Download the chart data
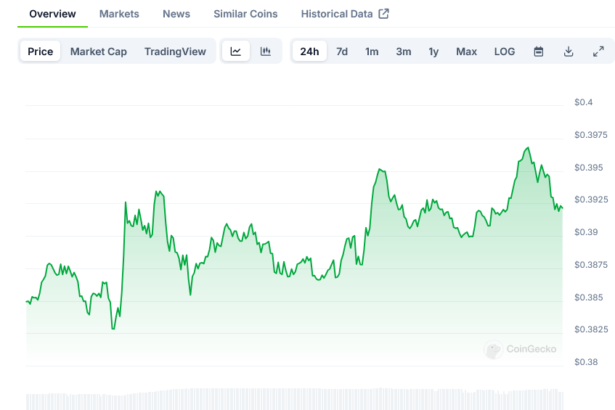 pos(568,51)
